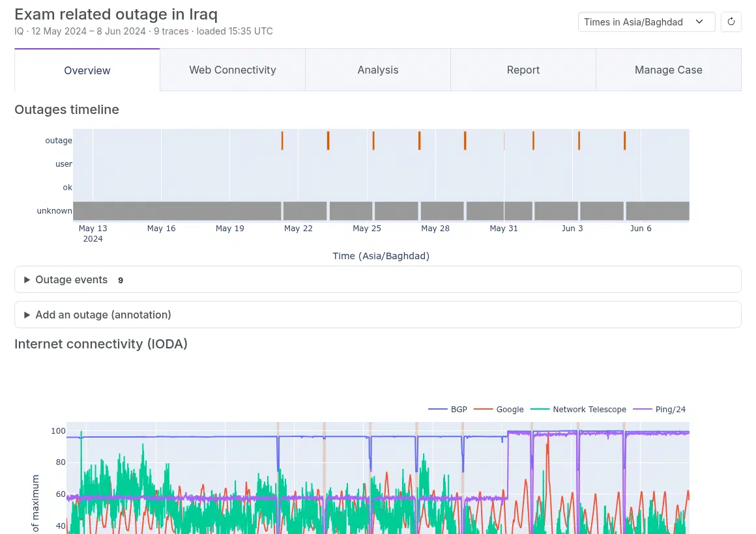This screenshot has height=534, width=756.
Task: Expand the Outage events section
Action: [377, 279]
